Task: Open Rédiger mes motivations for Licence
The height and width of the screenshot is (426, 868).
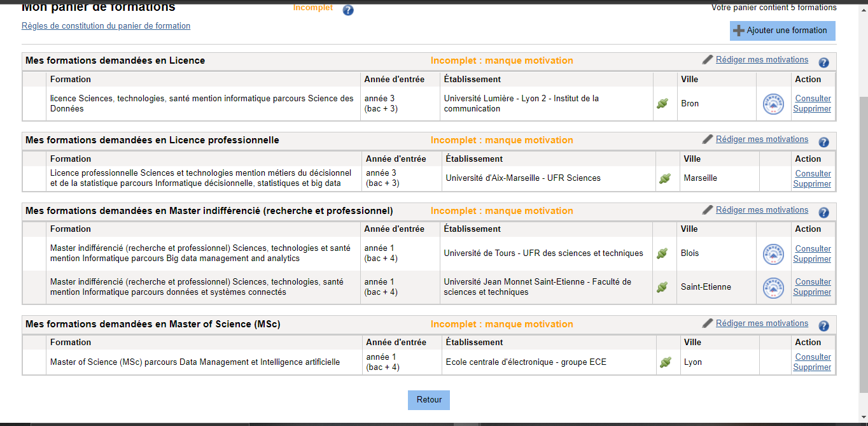Action: (762, 60)
